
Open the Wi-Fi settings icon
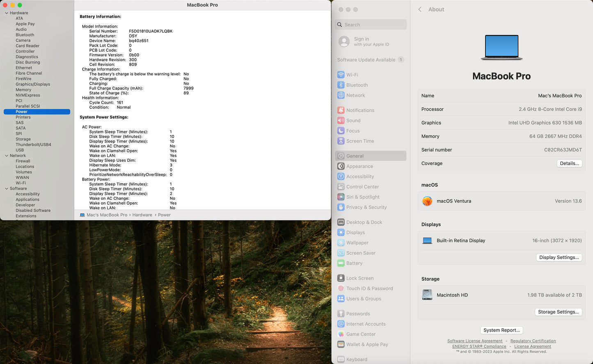[x=341, y=75]
